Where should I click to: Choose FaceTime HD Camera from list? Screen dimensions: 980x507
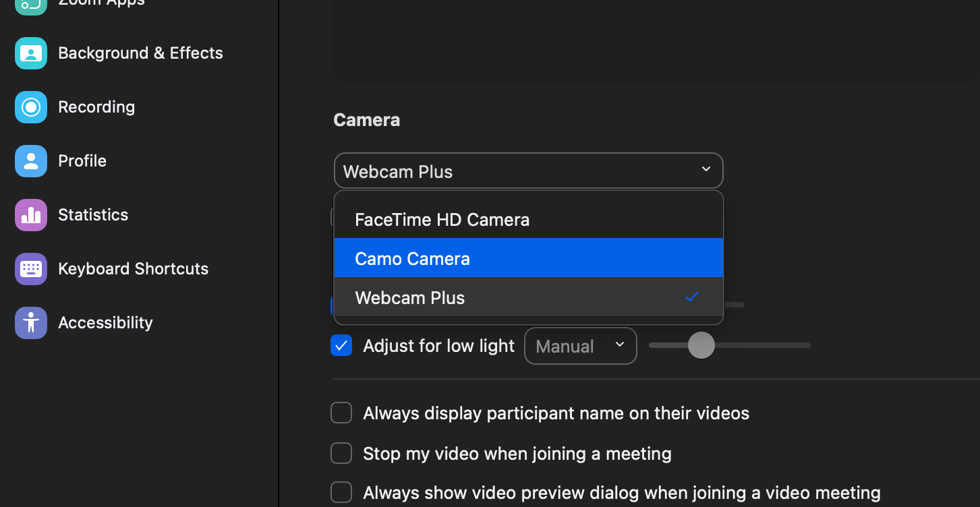pos(442,220)
